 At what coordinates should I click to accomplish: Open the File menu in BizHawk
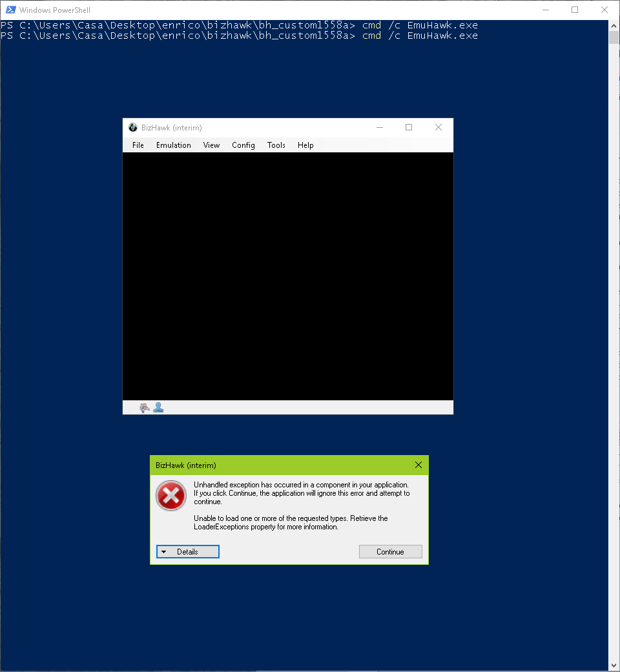click(138, 145)
